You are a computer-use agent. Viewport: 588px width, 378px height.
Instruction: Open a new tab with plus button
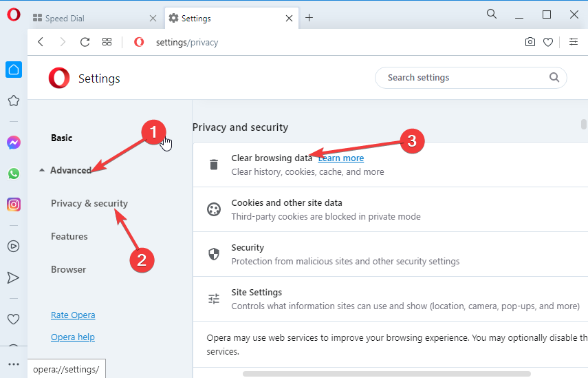(309, 18)
